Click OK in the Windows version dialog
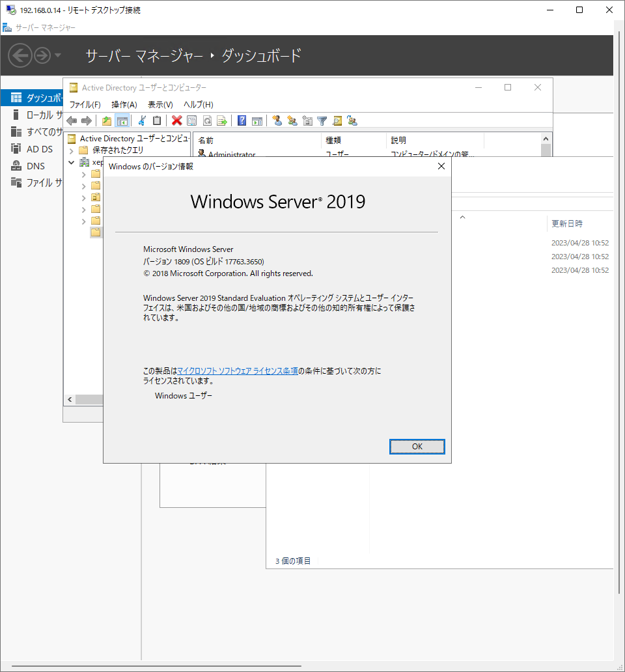 pos(417,447)
